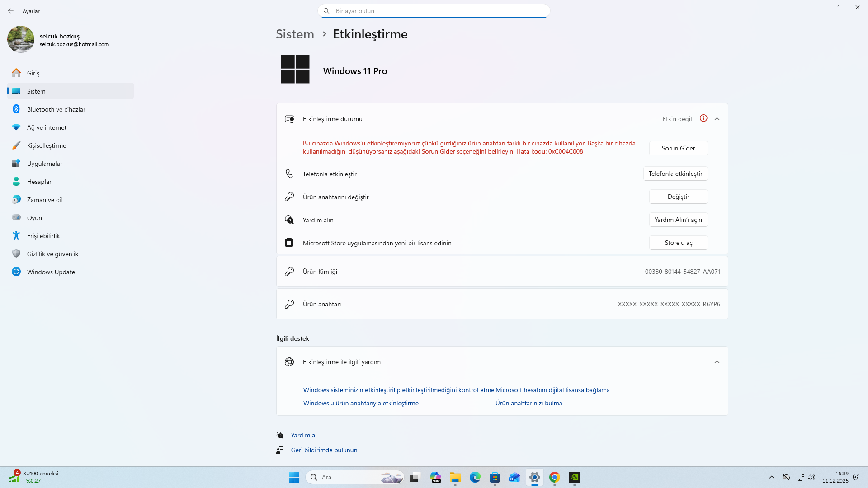Click the selcuk bozkuş profile picture
The height and width of the screenshot is (488, 868).
tap(21, 39)
